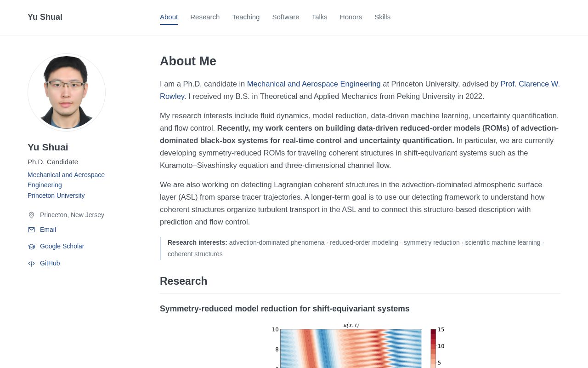This screenshot has height=368, width=588.
Task: Click the bold 'Research interests:' label
Action: (x=198, y=242)
